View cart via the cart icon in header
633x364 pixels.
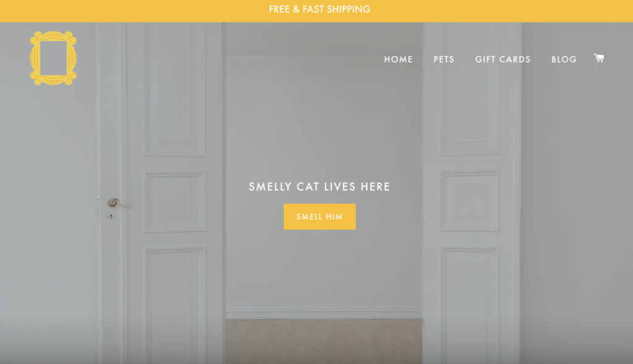coord(598,58)
